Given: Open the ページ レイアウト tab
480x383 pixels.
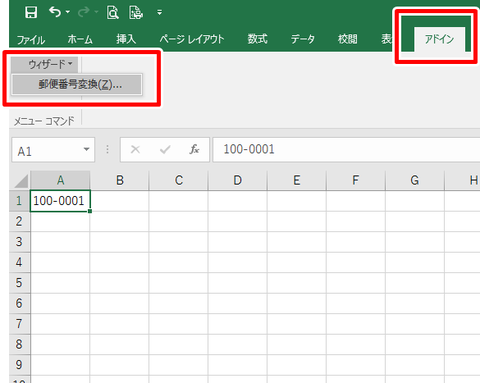Looking at the screenshot, I should click(192, 39).
